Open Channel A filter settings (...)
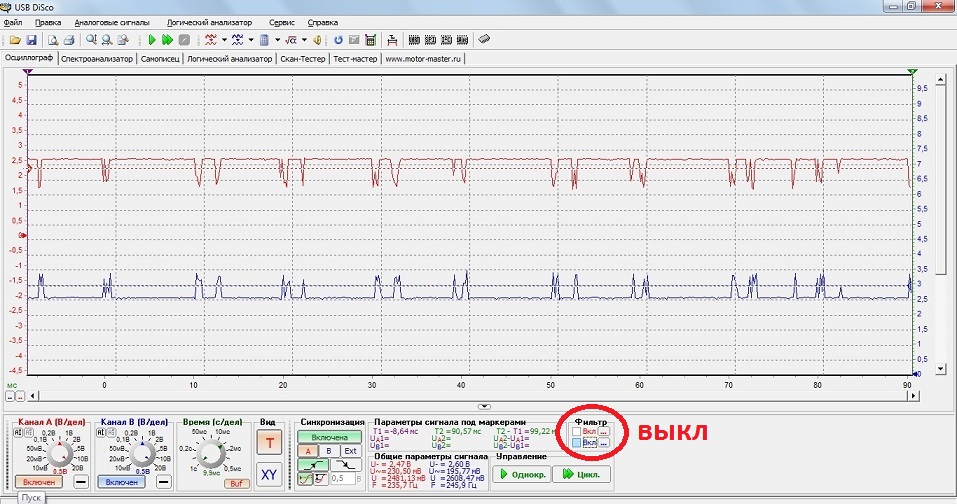Viewport: 957px width, 504px height. pos(603,431)
